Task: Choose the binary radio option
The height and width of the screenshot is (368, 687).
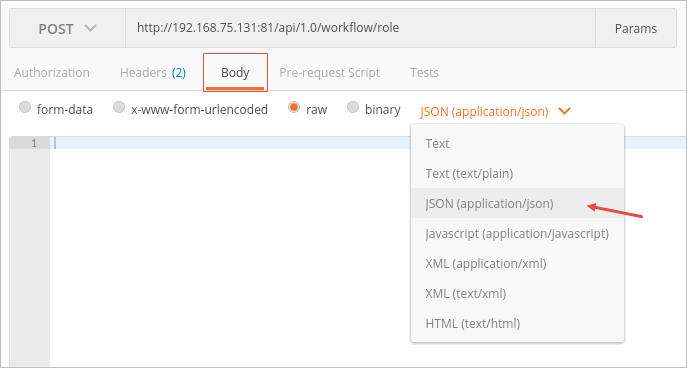Action: 353,108
